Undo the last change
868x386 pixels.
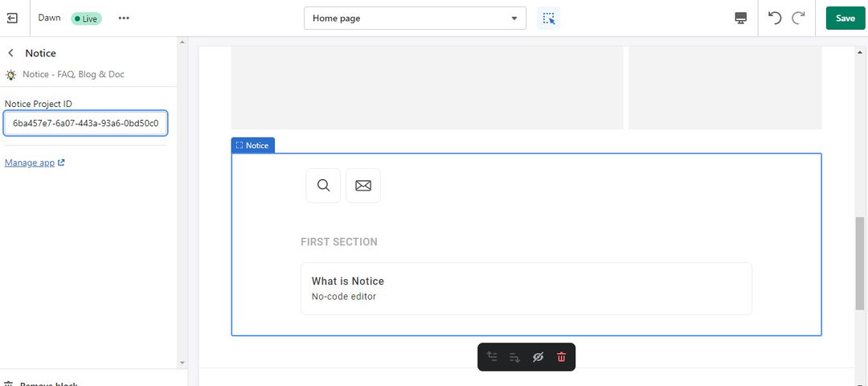pyautogui.click(x=775, y=18)
